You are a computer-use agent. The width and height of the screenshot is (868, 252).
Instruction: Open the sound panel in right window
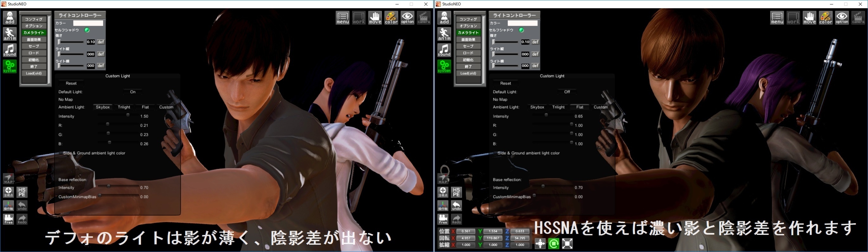click(444, 50)
